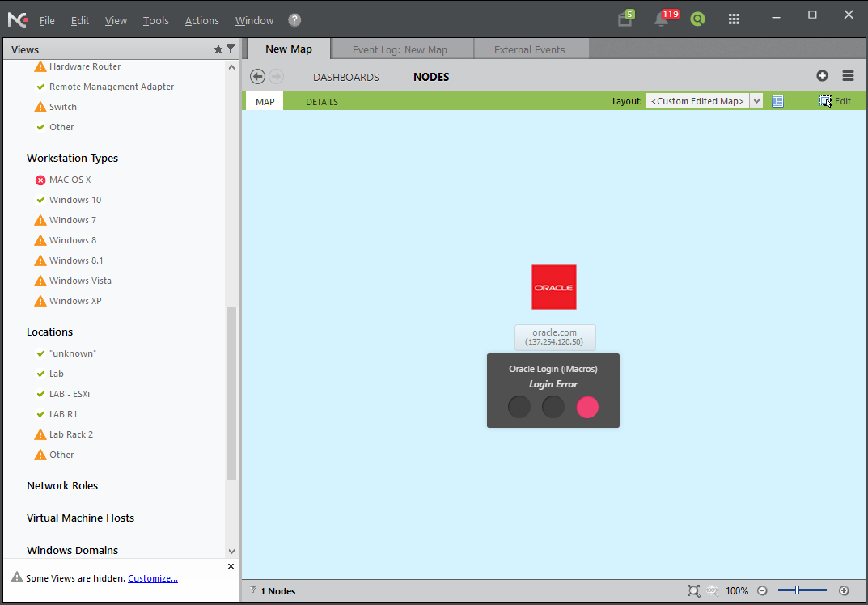Click the green search status icon
This screenshot has width=868, height=605.
[697, 19]
